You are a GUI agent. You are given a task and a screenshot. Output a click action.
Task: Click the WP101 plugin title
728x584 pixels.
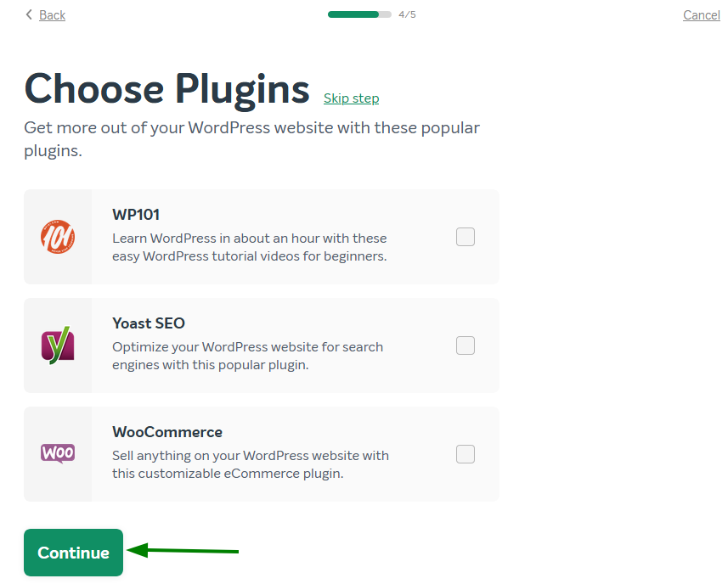(x=136, y=215)
